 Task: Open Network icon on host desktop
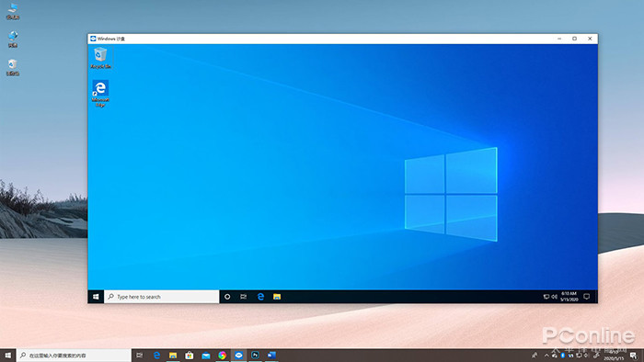click(13, 40)
